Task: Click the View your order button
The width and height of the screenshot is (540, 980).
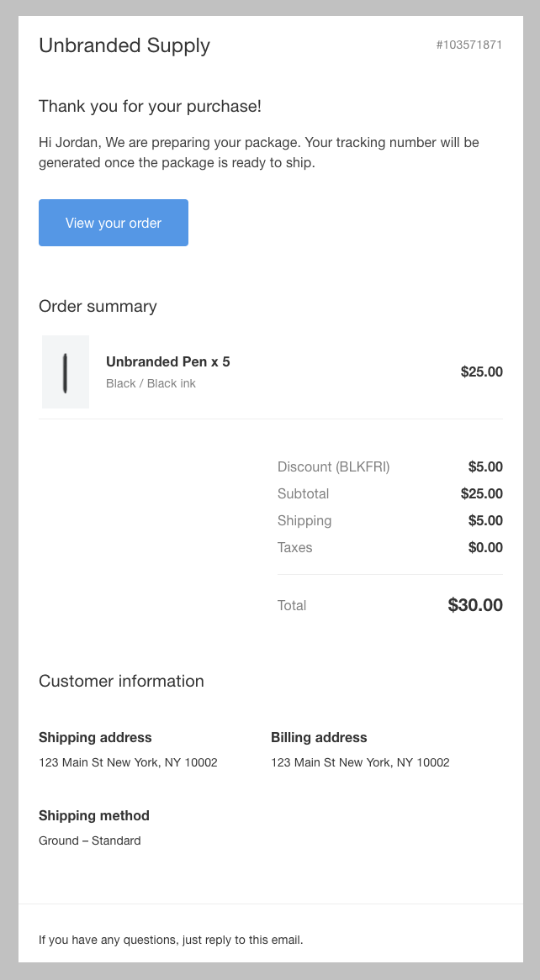Action: pyautogui.click(x=114, y=223)
